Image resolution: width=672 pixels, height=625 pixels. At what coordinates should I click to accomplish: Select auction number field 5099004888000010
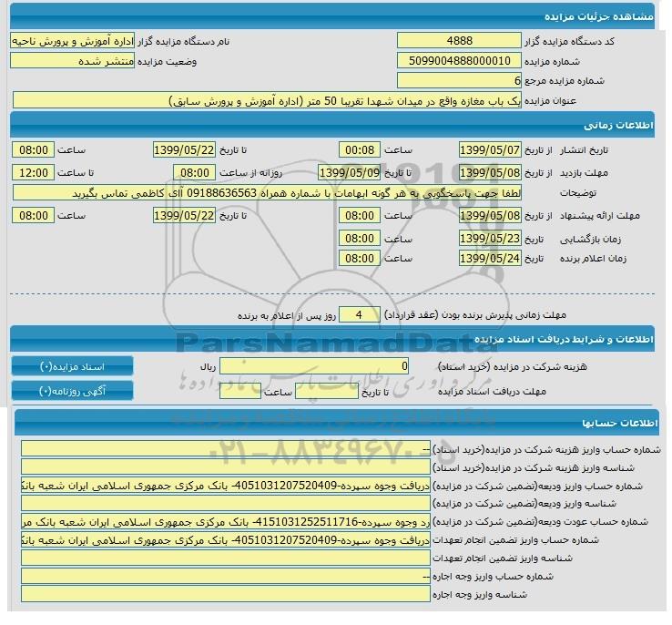coord(459,61)
